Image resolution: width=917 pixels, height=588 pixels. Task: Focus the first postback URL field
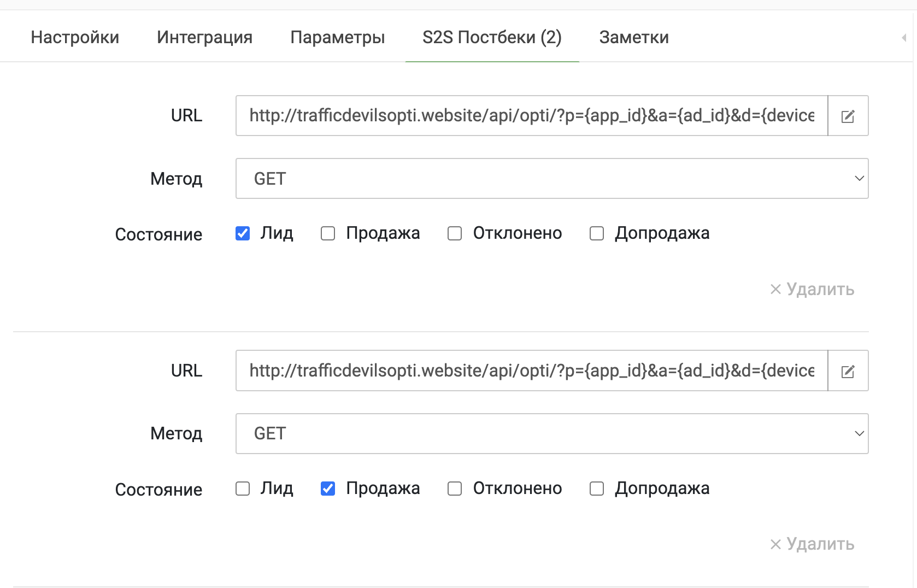531,116
